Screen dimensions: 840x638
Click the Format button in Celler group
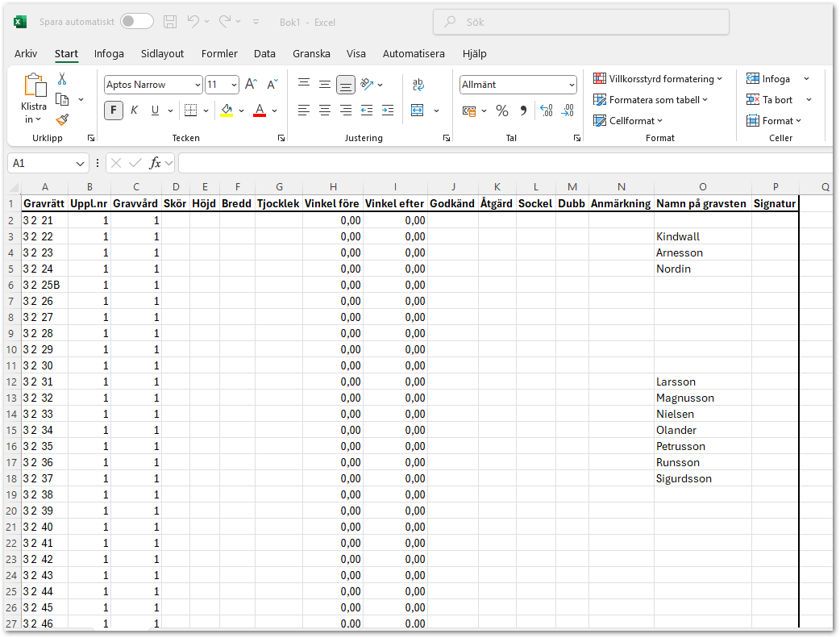774,121
